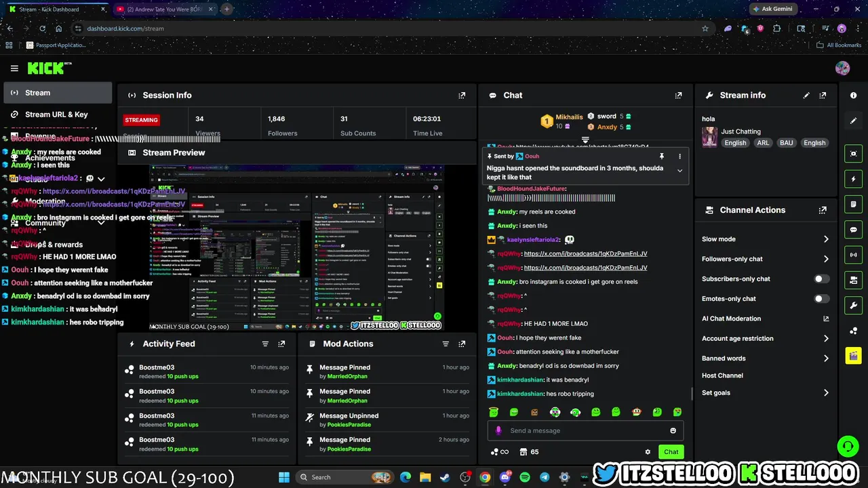Image resolution: width=868 pixels, height=488 pixels.
Task: Click the Ask Gemini button
Action: coord(772,9)
